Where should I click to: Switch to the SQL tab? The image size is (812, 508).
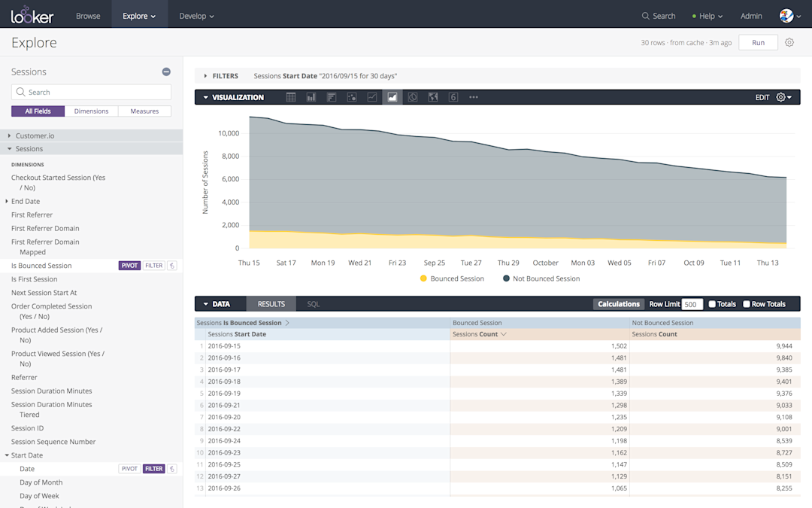314,304
